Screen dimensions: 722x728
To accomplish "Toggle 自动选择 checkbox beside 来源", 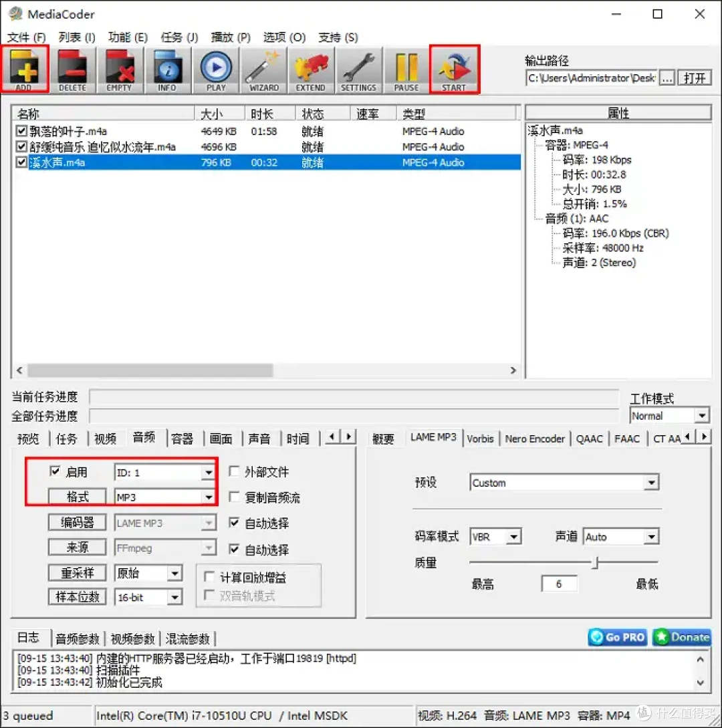I will pyautogui.click(x=235, y=550).
